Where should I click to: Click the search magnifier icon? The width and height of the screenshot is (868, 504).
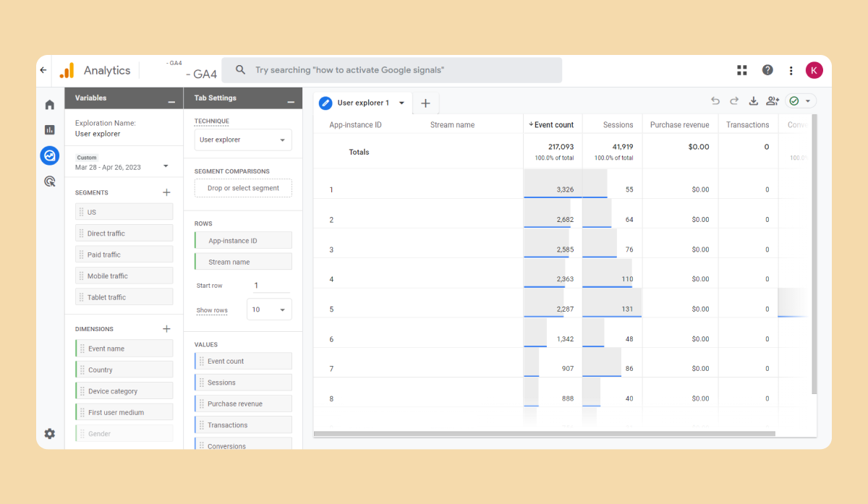coord(241,70)
